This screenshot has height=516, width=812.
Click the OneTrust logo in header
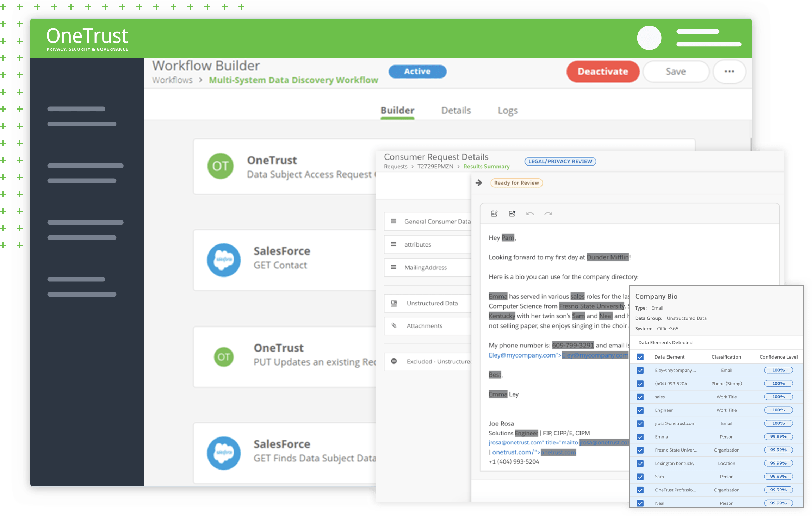point(87,39)
